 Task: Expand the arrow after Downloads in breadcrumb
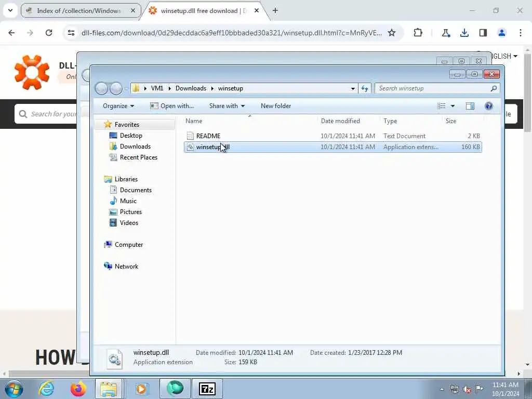(212, 88)
